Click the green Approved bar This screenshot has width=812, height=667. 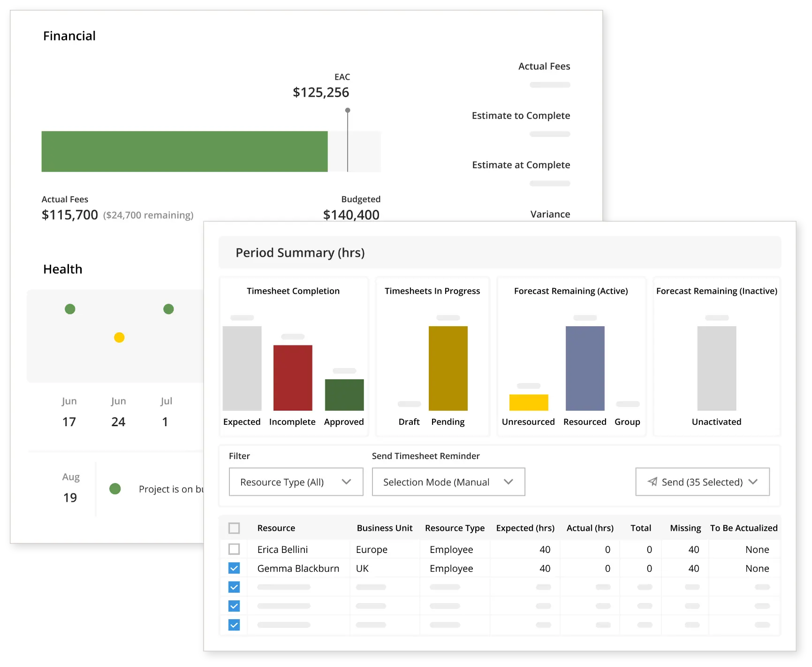pyautogui.click(x=344, y=395)
